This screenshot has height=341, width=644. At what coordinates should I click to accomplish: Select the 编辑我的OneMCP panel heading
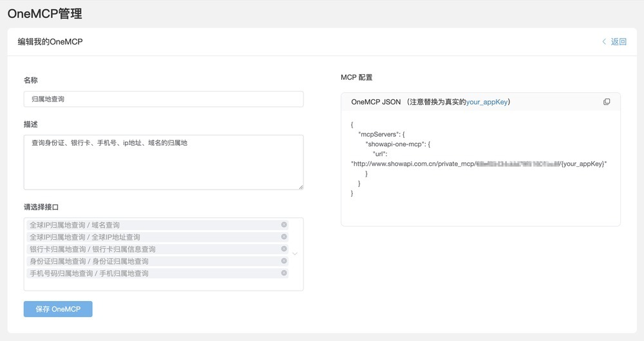tap(50, 42)
